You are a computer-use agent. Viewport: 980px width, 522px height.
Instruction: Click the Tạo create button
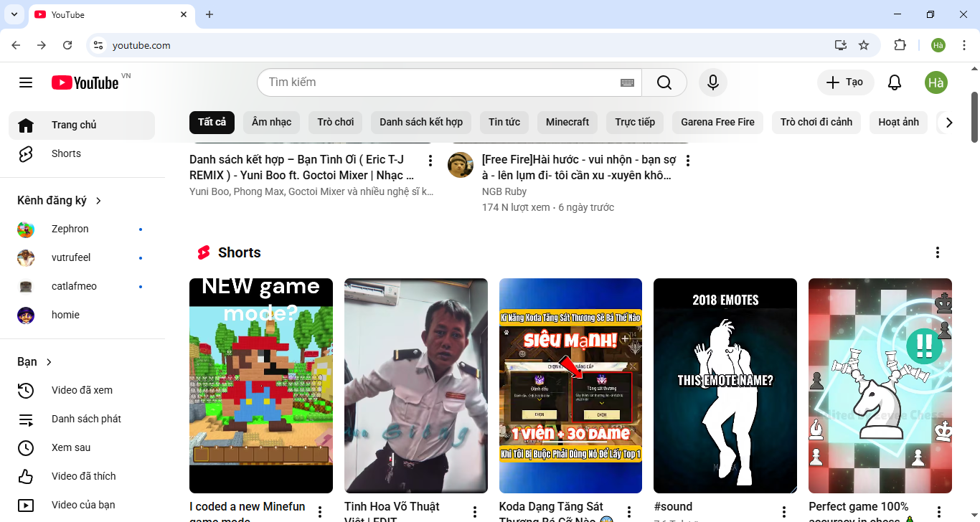pos(845,82)
